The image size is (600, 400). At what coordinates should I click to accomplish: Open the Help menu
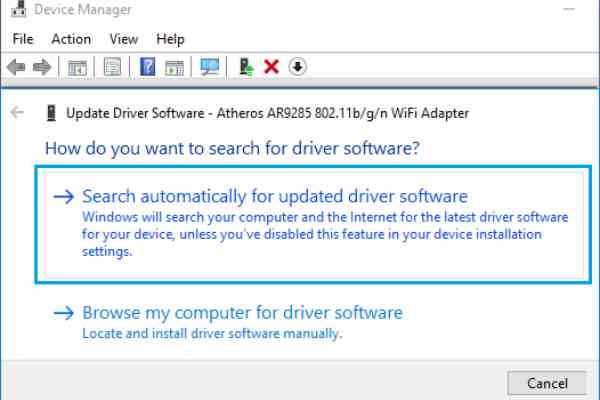point(170,39)
